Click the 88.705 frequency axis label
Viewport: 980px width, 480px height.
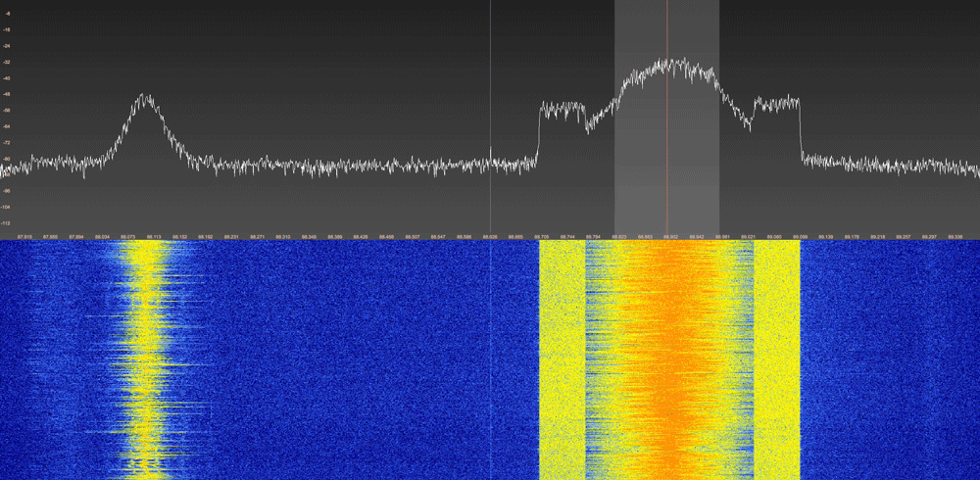(x=542, y=236)
